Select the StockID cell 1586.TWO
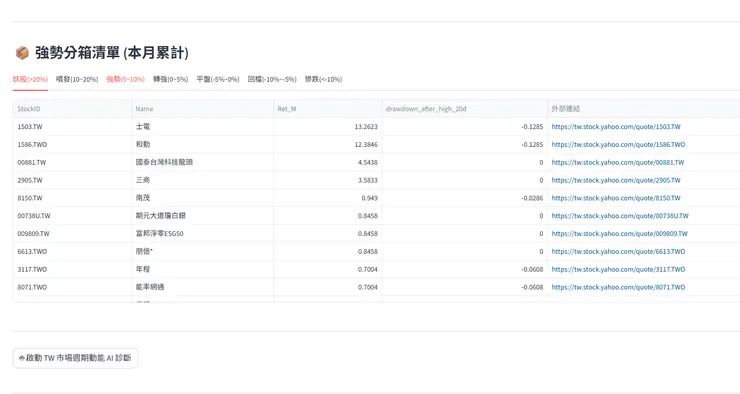Viewport: 740px width, 394px height. tap(72, 145)
